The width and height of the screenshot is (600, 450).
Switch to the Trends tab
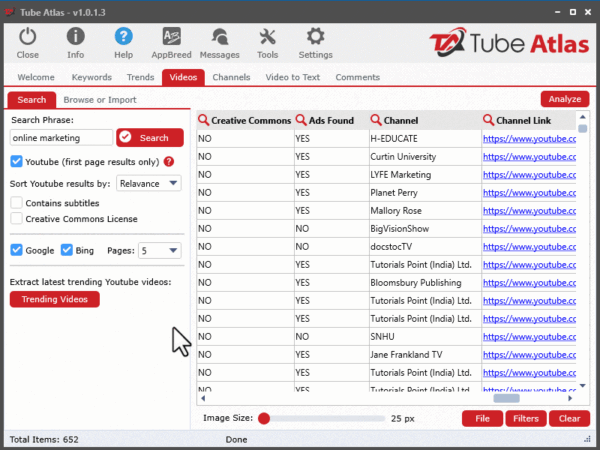click(x=140, y=77)
